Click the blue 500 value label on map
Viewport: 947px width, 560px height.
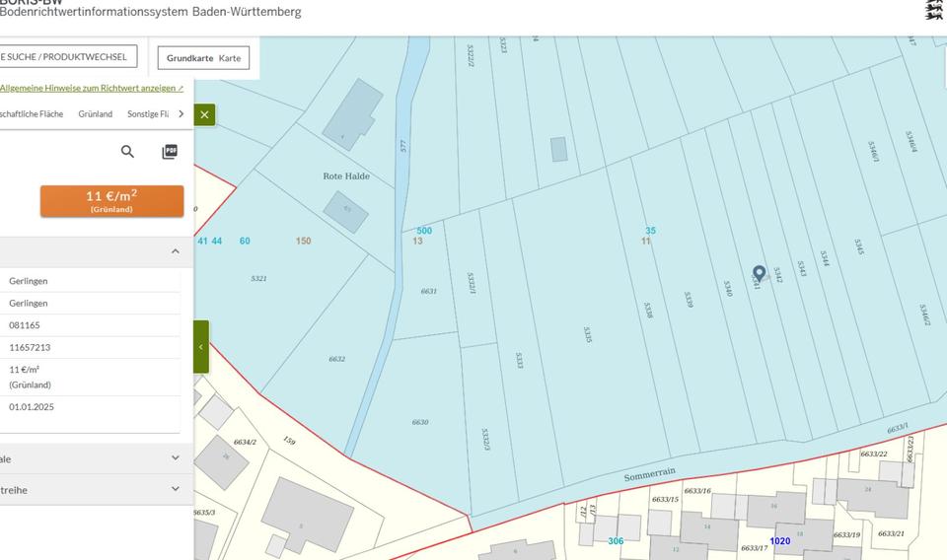(x=424, y=231)
